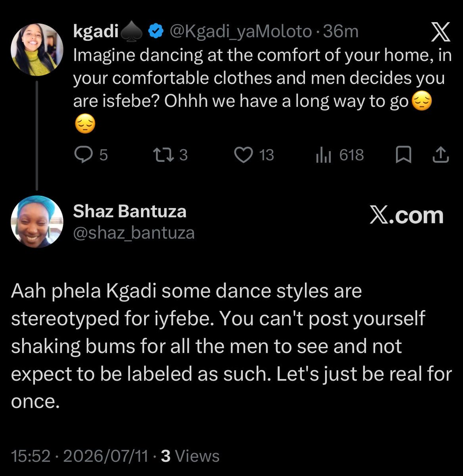
Task: Open the @shaz_bantuza handle link
Action: coord(134,233)
